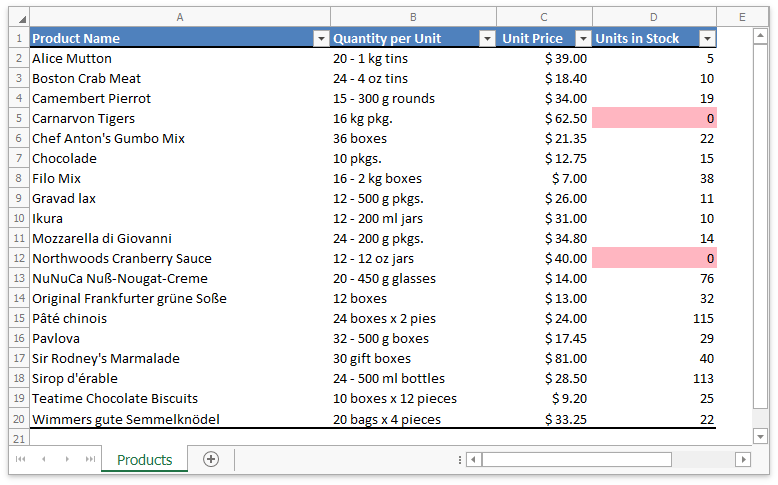The image size is (778, 485).
Task: Go to first sheet navigation arrow
Action: (20, 459)
